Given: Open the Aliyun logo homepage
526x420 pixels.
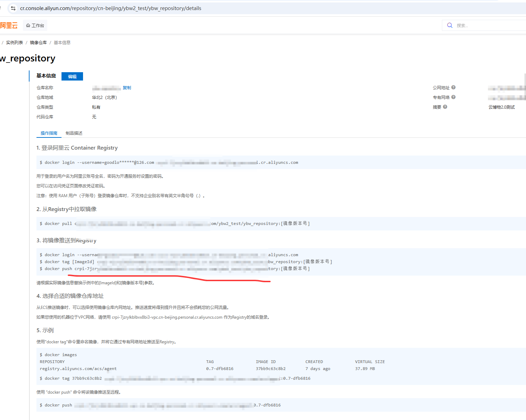Looking at the screenshot, I should (9, 25).
